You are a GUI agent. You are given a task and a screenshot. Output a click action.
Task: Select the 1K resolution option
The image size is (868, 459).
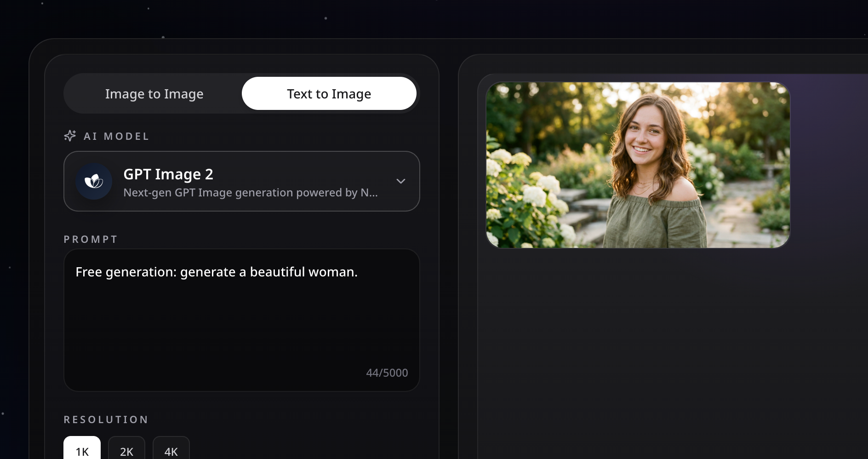coord(82,451)
